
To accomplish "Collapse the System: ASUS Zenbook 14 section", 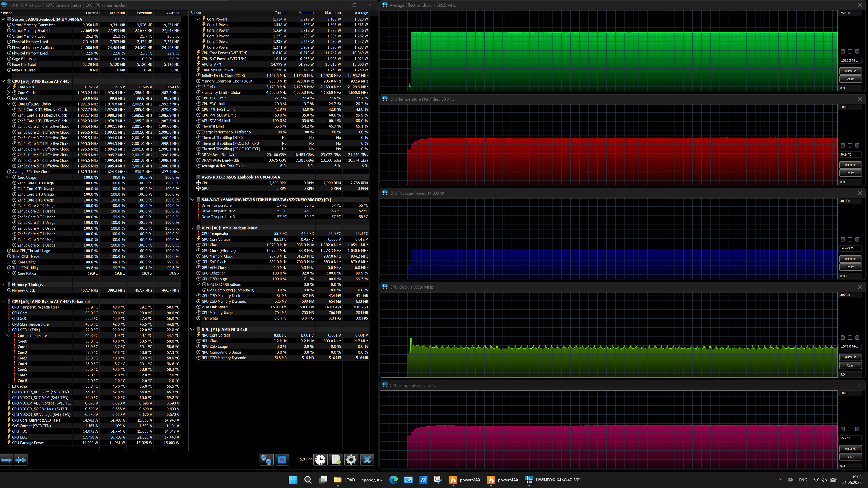I will point(3,19).
